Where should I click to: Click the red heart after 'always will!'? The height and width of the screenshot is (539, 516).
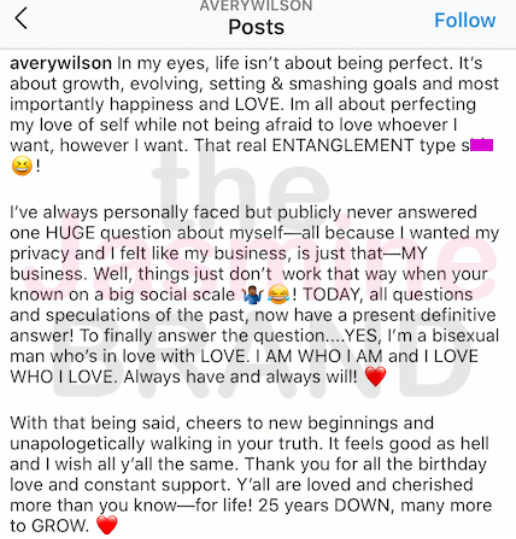(x=375, y=376)
